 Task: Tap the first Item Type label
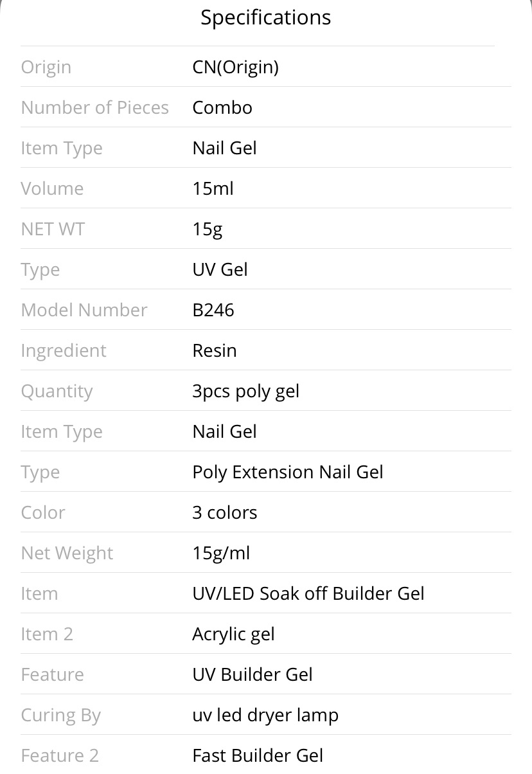click(62, 148)
